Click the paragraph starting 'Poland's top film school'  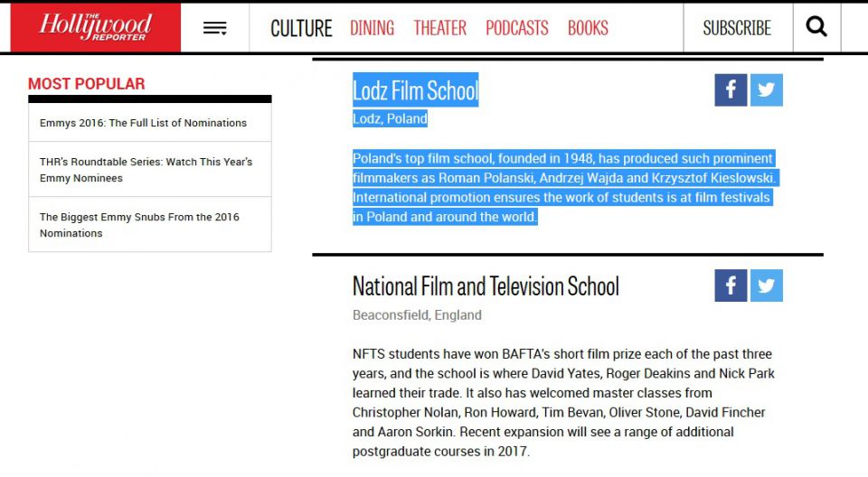click(x=564, y=188)
